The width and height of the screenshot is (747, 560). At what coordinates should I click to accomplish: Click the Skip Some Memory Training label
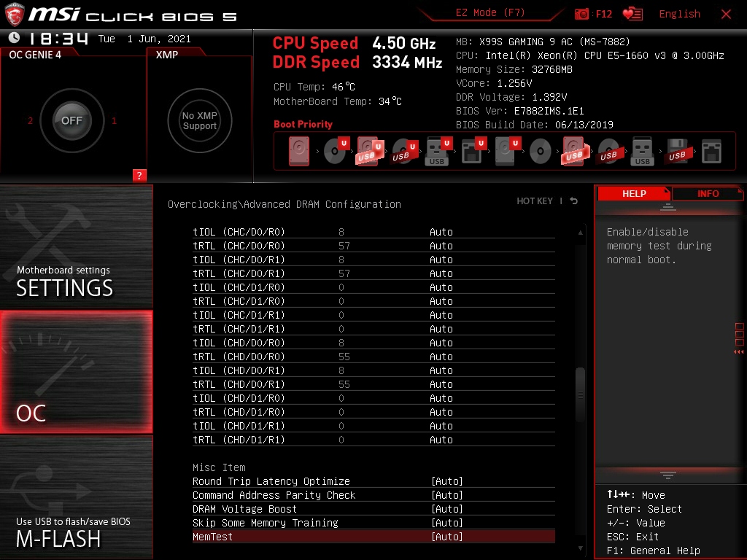tap(266, 522)
